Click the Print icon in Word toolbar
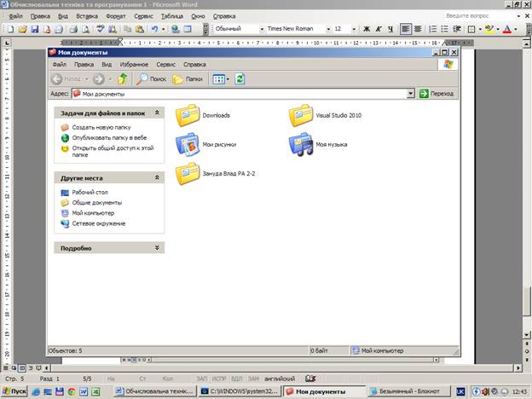 [x=73, y=29]
